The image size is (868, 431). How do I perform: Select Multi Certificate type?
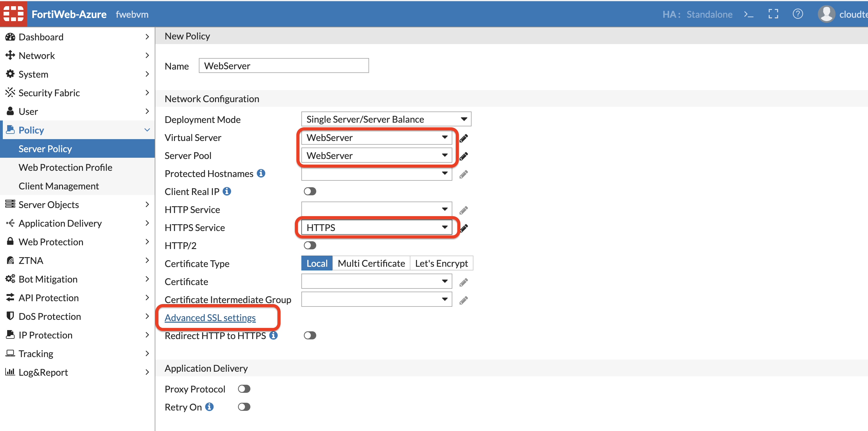(371, 263)
